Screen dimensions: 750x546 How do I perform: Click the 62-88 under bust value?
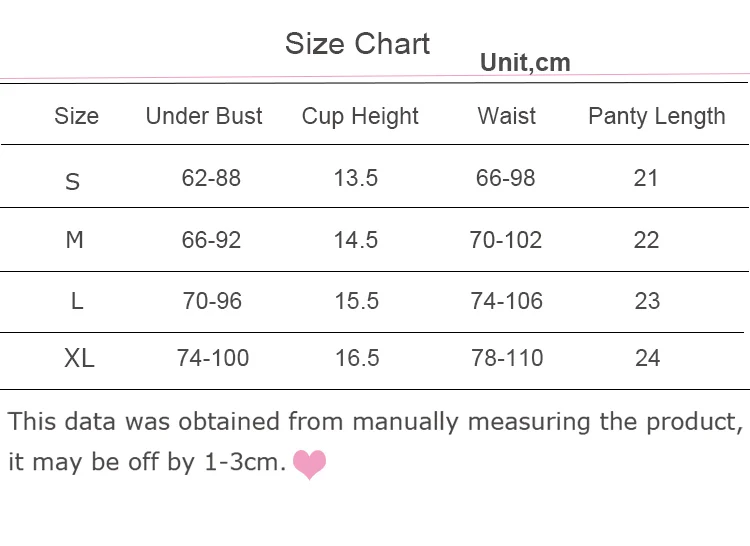[x=211, y=178]
